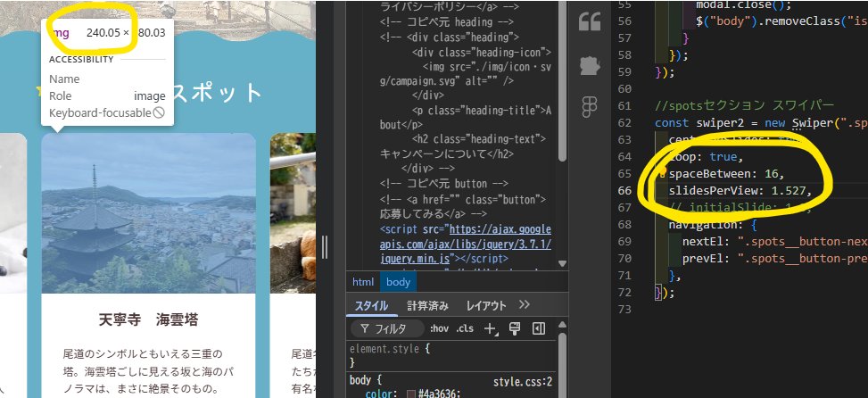The height and width of the screenshot is (398, 868).
Task: Toggle the :hov element state button
Action: tap(439, 328)
